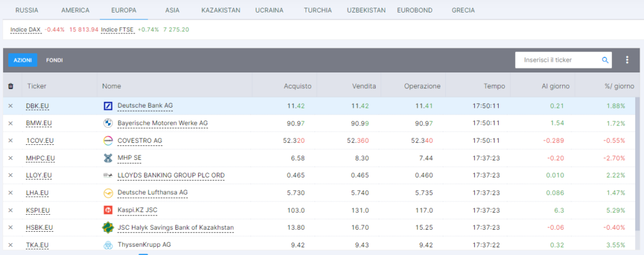This screenshot has width=644, height=255.
Task: Open the 1COV.EU ticker link
Action: (x=40, y=140)
